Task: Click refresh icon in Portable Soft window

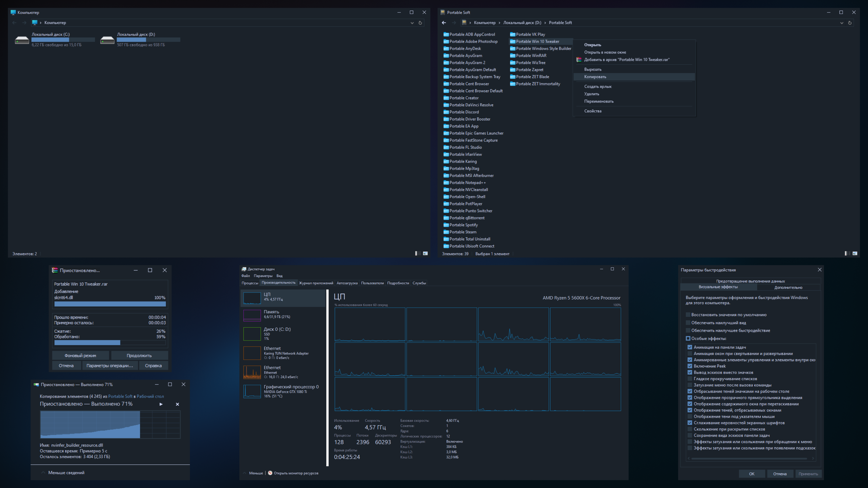Action: click(849, 23)
